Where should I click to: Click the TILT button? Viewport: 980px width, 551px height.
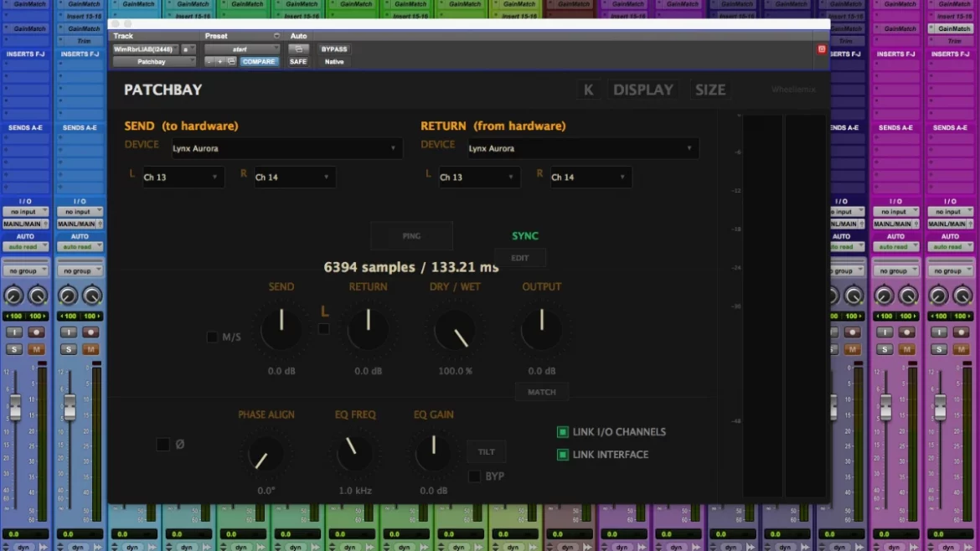click(487, 451)
